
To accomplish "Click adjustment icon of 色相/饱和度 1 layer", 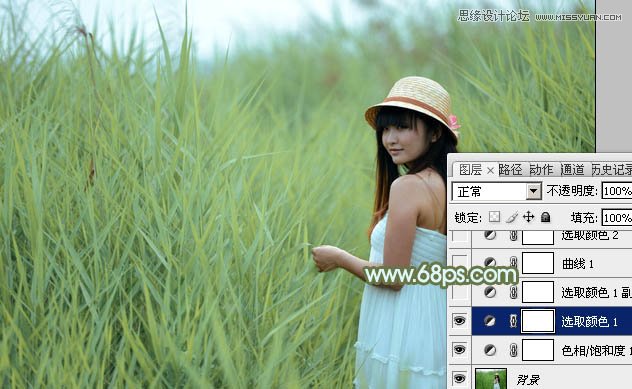I will 490,350.
